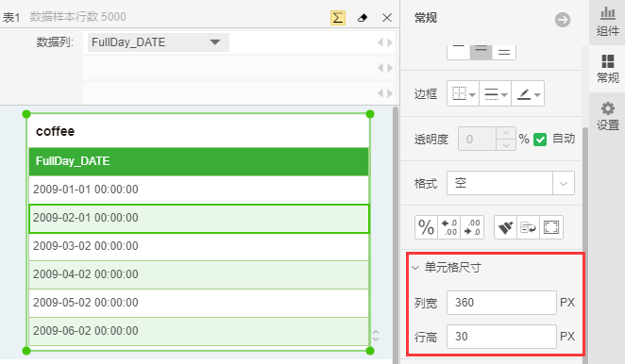Screen dimensions: 625x364
Task: Open the border line style dropdown
Action: click(x=496, y=94)
